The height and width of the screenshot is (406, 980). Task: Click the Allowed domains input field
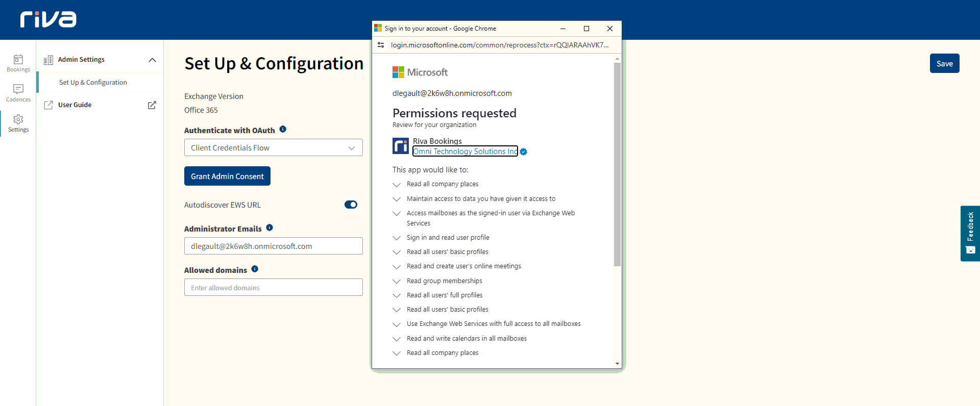[x=273, y=288]
